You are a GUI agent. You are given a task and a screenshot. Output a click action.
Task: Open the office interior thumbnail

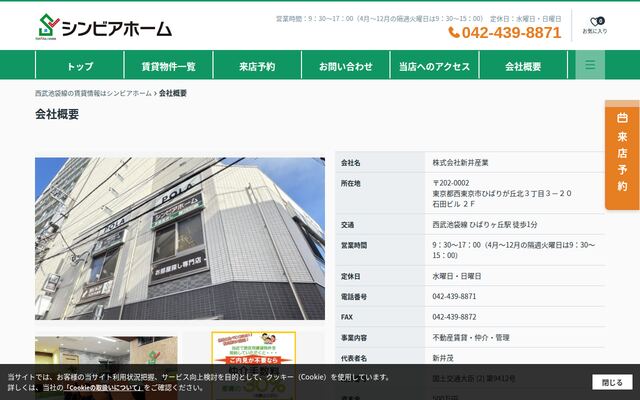106,367
